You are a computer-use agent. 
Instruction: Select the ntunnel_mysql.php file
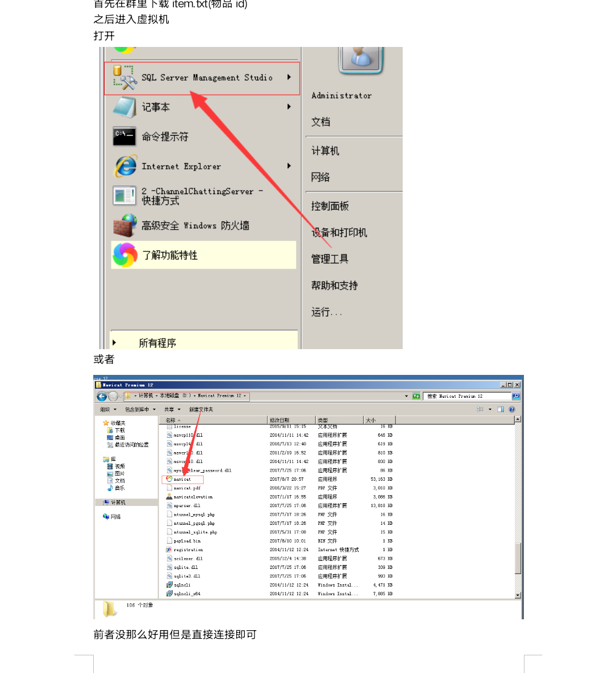tap(194, 515)
